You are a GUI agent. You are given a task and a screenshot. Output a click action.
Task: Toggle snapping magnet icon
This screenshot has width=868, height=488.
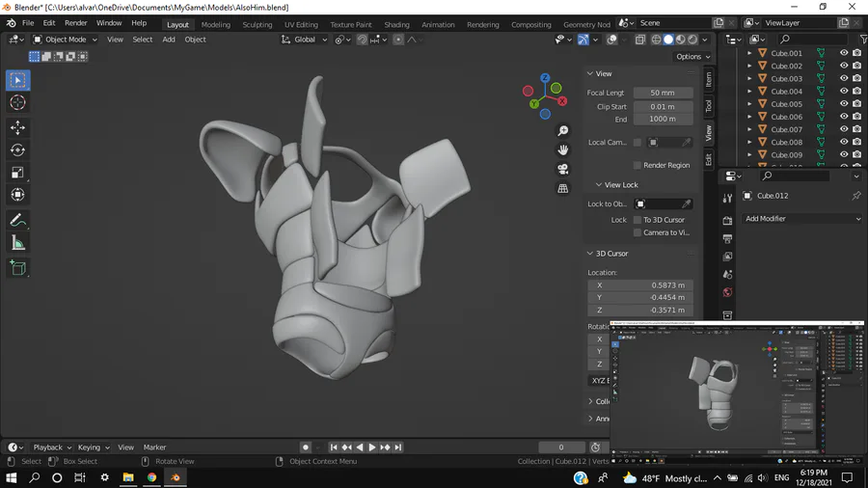(362, 40)
